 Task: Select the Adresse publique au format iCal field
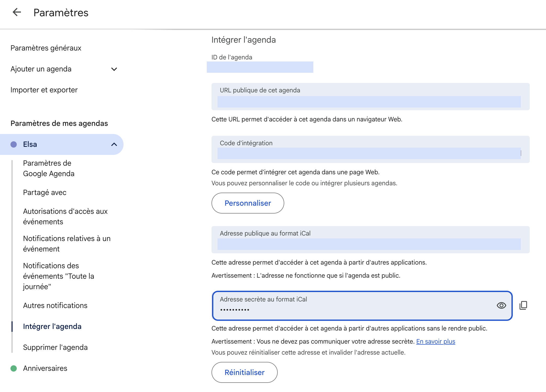[369, 244]
